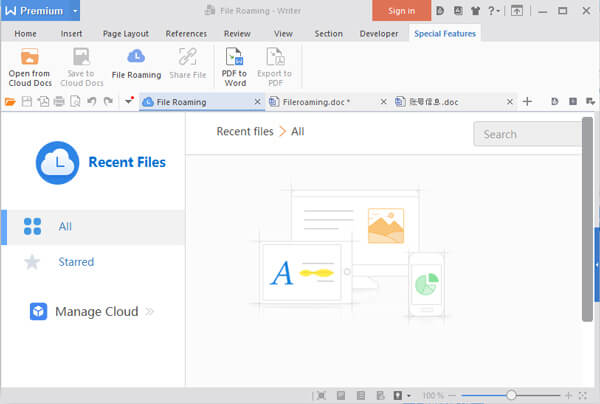The height and width of the screenshot is (404, 600).
Task: Expand Manage Cloud chevron
Action: point(150,312)
